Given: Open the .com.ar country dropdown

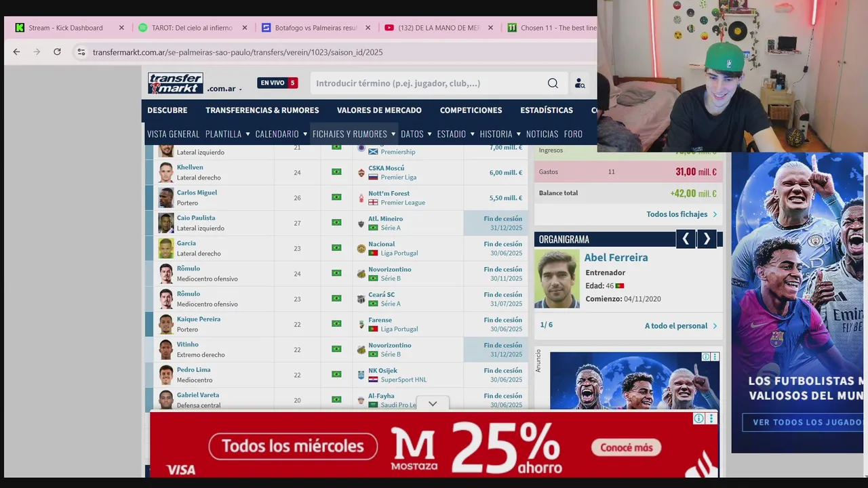Looking at the screenshot, I should click(x=224, y=89).
